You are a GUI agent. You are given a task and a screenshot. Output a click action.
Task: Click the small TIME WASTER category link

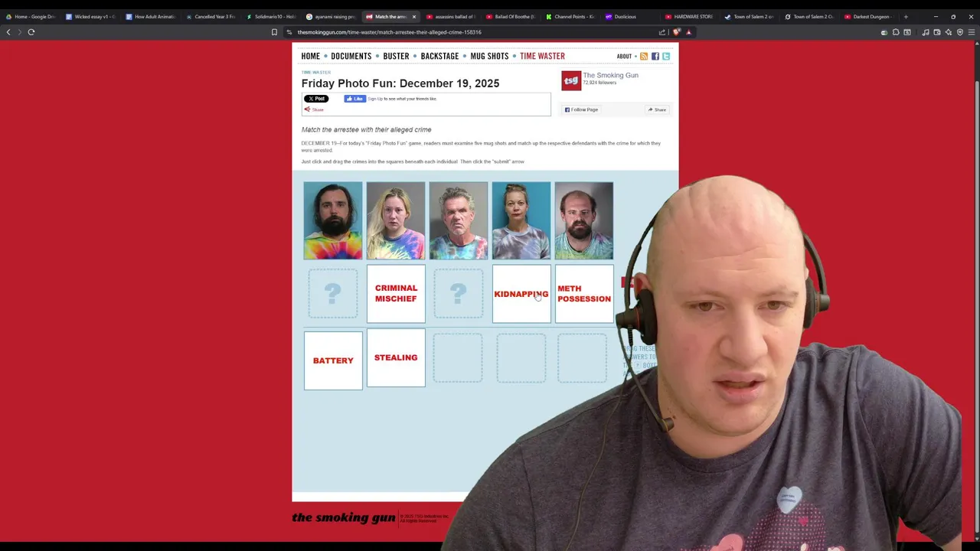click(315, 73)
